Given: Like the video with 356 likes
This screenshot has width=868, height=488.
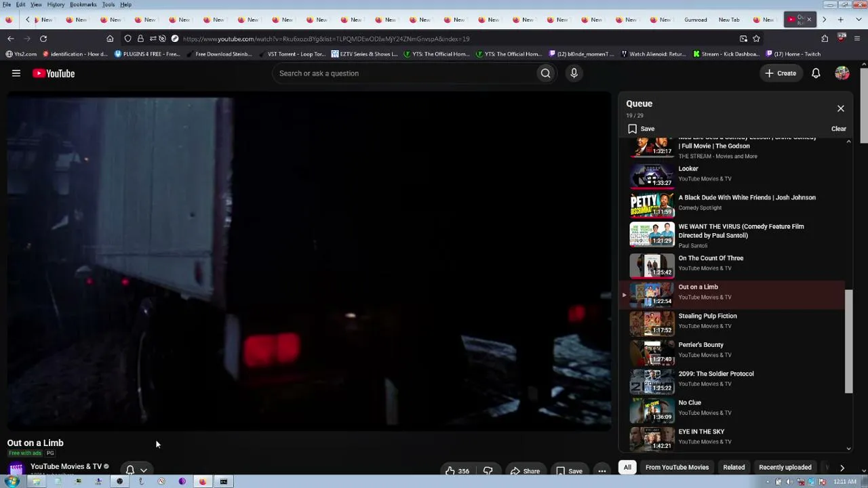Looking at the screenshot, I should 458,470.
